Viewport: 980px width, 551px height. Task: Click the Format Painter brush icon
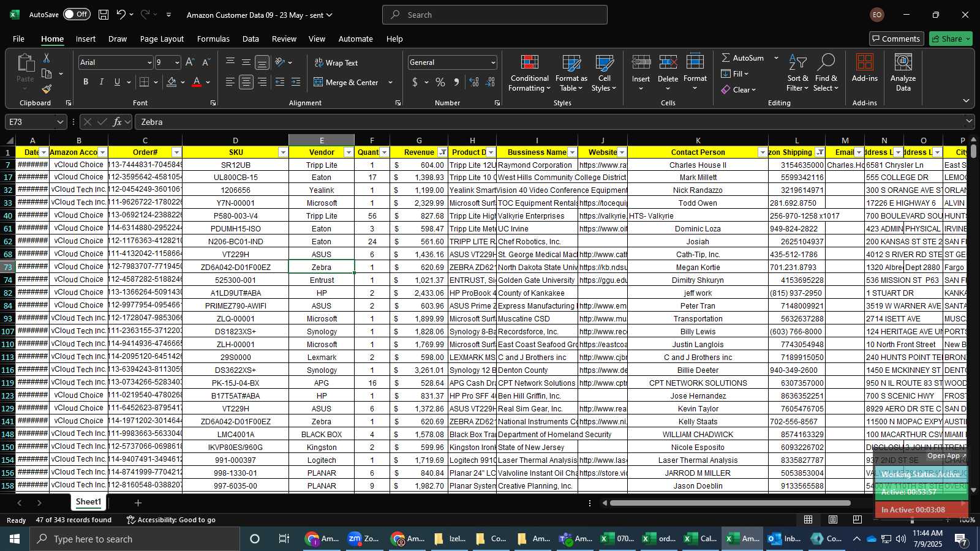(x=47, y=89)
